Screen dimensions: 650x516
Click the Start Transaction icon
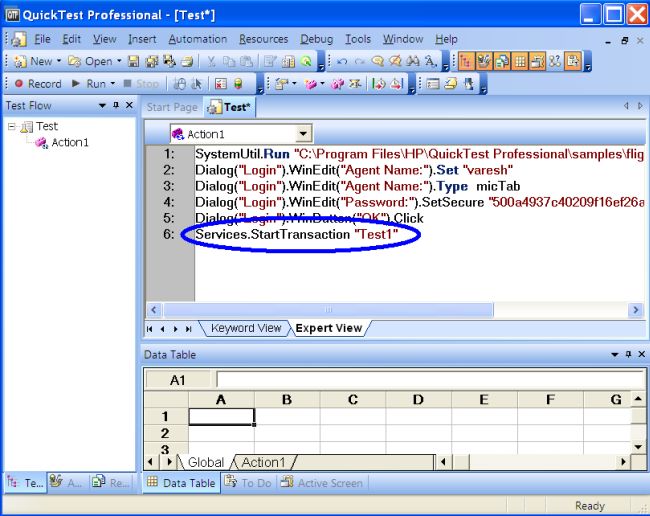[378, 84]
